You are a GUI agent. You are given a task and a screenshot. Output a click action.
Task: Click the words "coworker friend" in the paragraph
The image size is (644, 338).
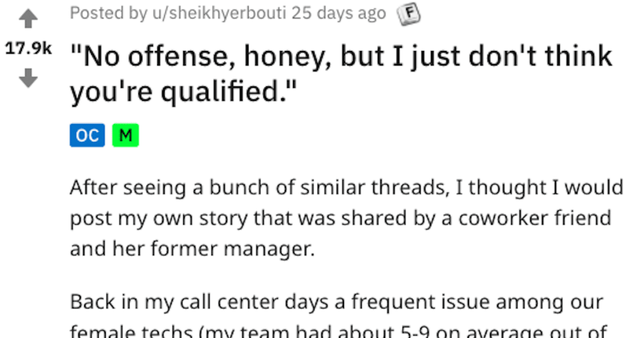coord(535,218)
